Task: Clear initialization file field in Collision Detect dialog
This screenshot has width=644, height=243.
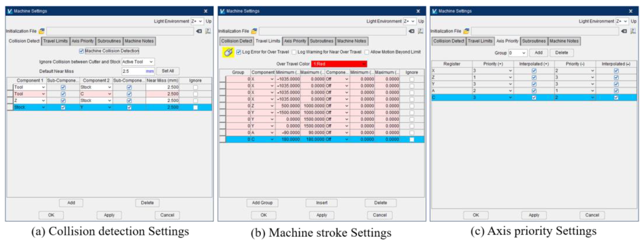Action: [199, 31]
